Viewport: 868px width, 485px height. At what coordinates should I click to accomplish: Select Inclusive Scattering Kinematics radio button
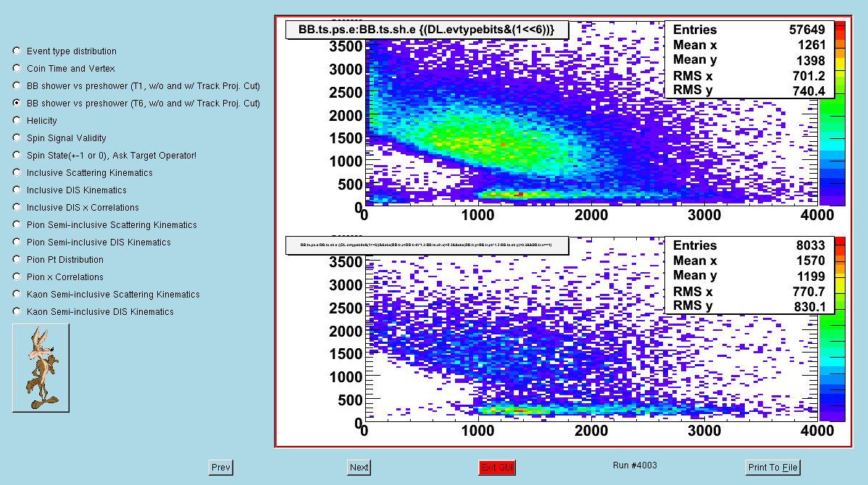(17, 172)
